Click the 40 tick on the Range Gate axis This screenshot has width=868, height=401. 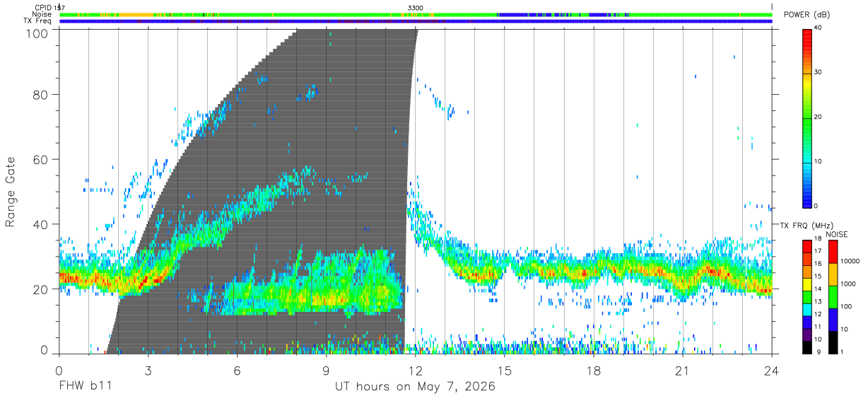click(41, 225)
